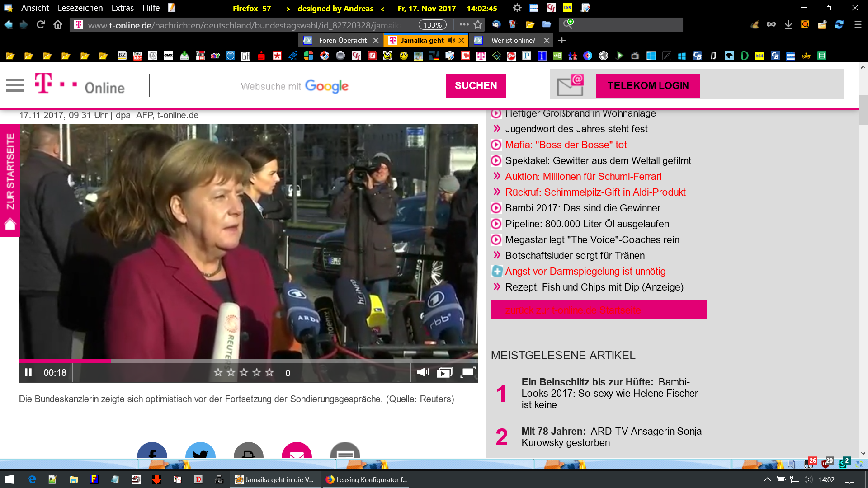The height and width of the screenshot is (488, 868).
Task: Open the Mafia Boss der Bosse link
Action: point(566,145)
